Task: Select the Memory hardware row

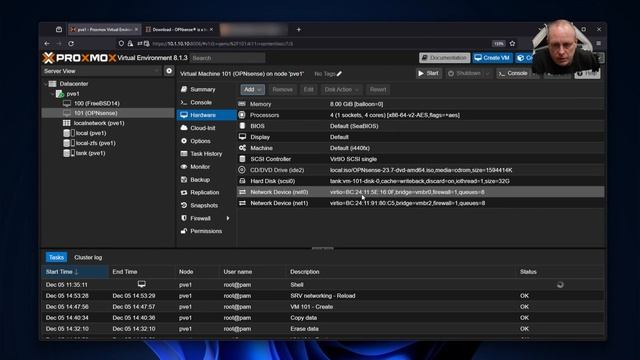Action: [420, 104]
